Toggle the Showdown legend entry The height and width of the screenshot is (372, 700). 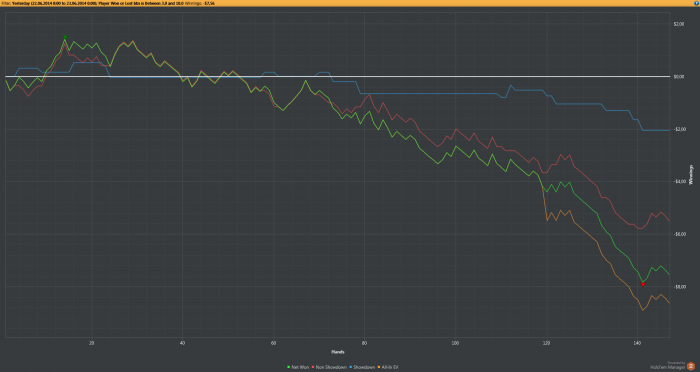pyautogui.click(x=362, y=367)
